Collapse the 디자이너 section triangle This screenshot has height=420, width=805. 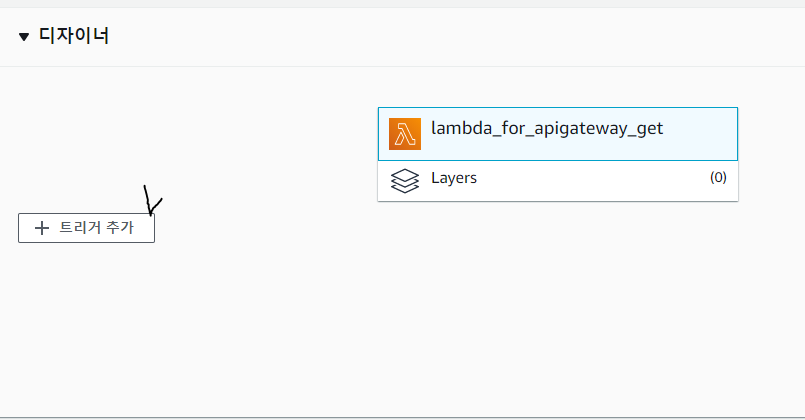[24, 36]
